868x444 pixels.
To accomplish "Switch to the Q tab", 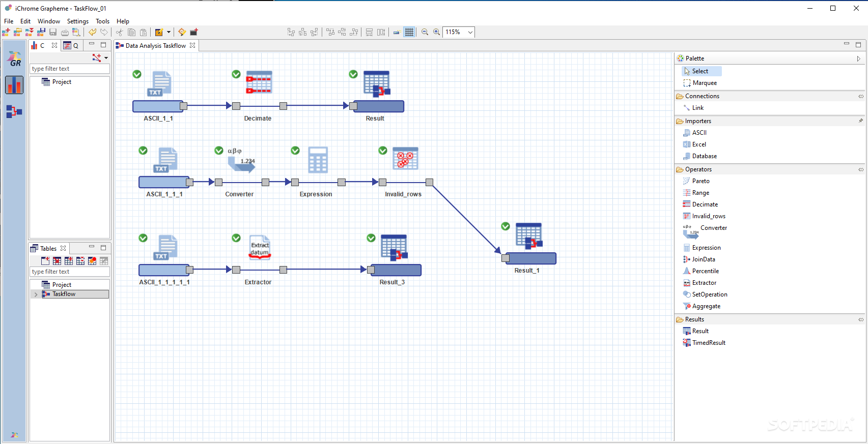I will (71, 45).
